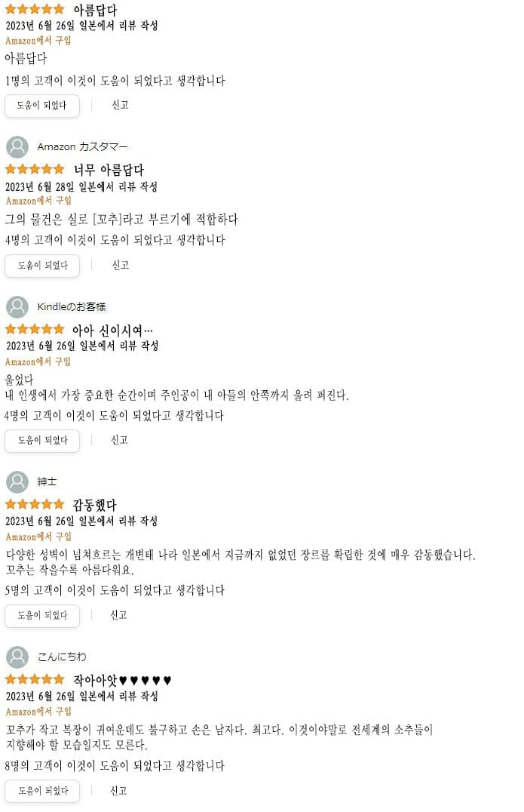Report the top 아름답다 review via 신고
The width and height of the screenshot is (524, 812).
[x=120, y=105]
